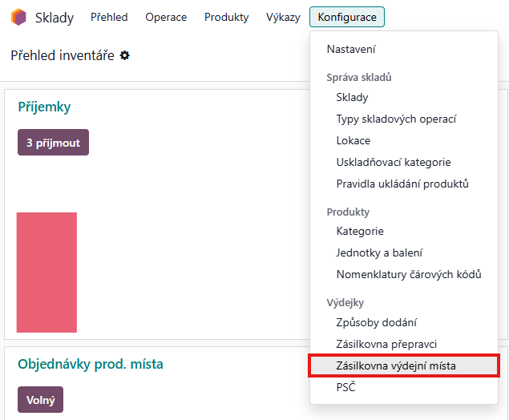The image size is (509, 420).
Task: Open the Příjemky card title link
Action: [45, 107]
